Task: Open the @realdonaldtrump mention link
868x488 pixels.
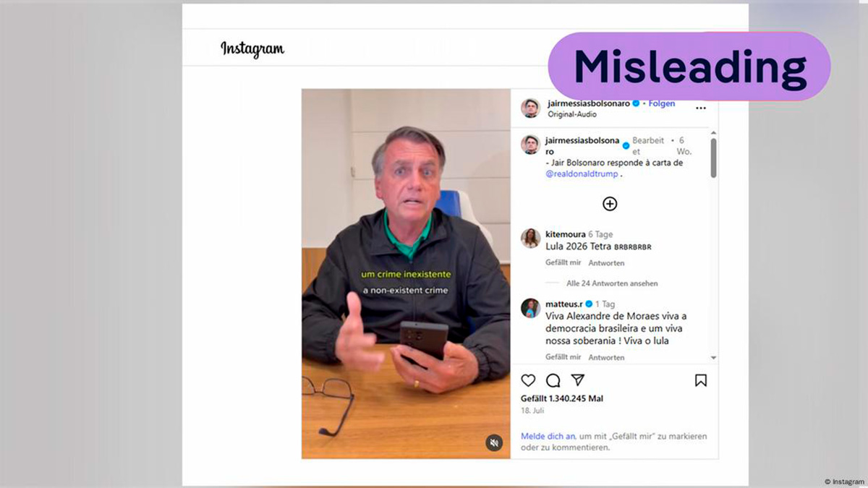Action: [x=582, y=174]
